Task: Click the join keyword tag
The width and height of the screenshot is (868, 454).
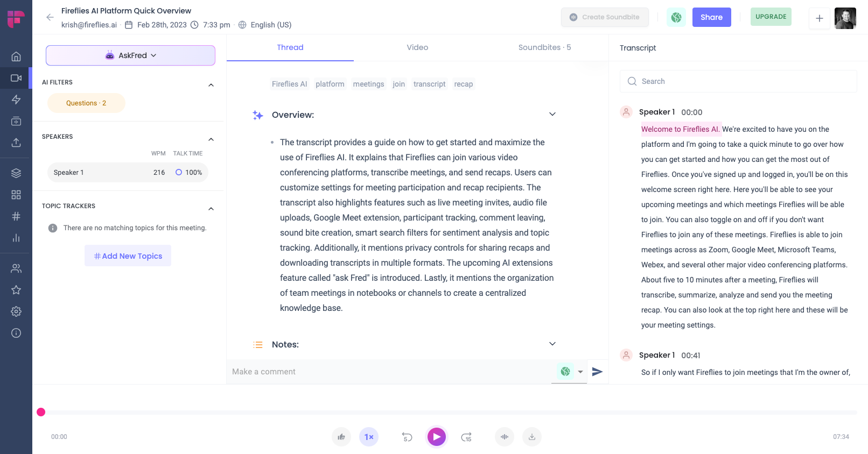Action: (x=399, y=84)
